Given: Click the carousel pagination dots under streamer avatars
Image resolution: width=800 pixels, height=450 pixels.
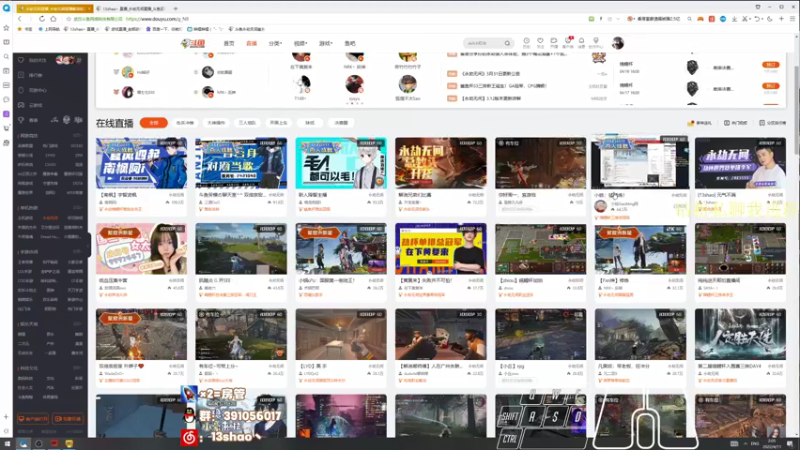Looking at the screenshot, I should 355,104.
